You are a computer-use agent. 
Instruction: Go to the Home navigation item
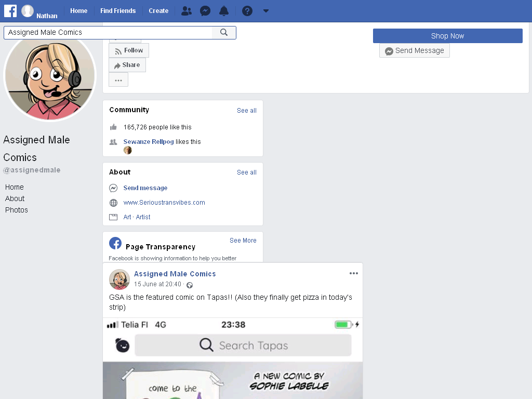[x=79, y=11]
